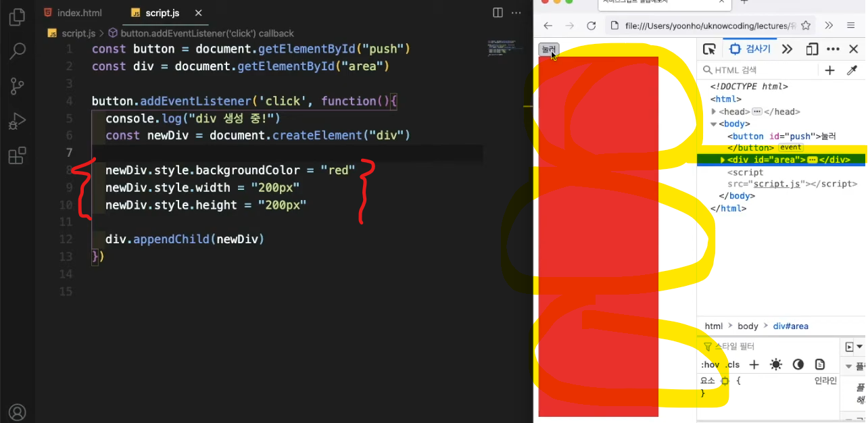Bookmark this page with the star
The width and height of the screenshot is (868, 423).
pos(806,26)
